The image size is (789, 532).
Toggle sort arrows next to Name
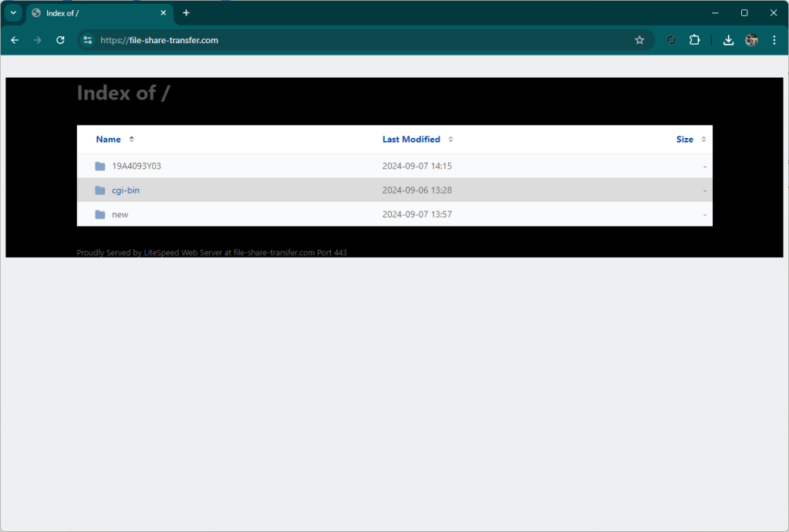(132, 140)
